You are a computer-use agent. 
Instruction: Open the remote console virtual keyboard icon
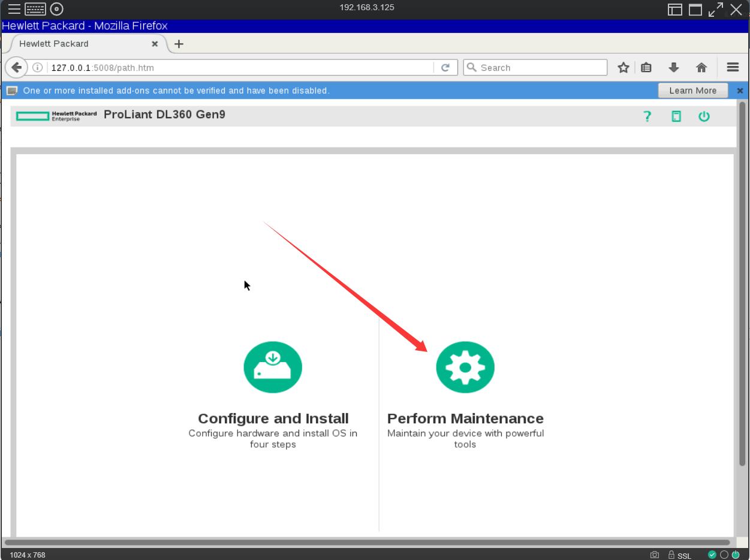point(35,9)
